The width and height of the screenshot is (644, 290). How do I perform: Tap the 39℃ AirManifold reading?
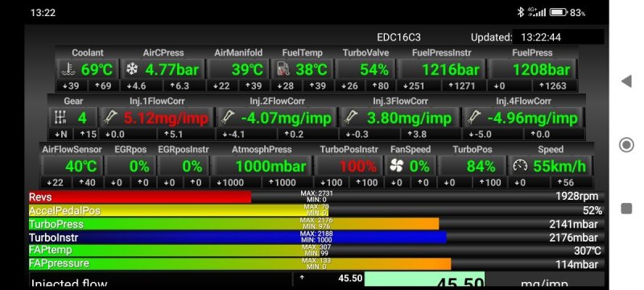(247, 69)
